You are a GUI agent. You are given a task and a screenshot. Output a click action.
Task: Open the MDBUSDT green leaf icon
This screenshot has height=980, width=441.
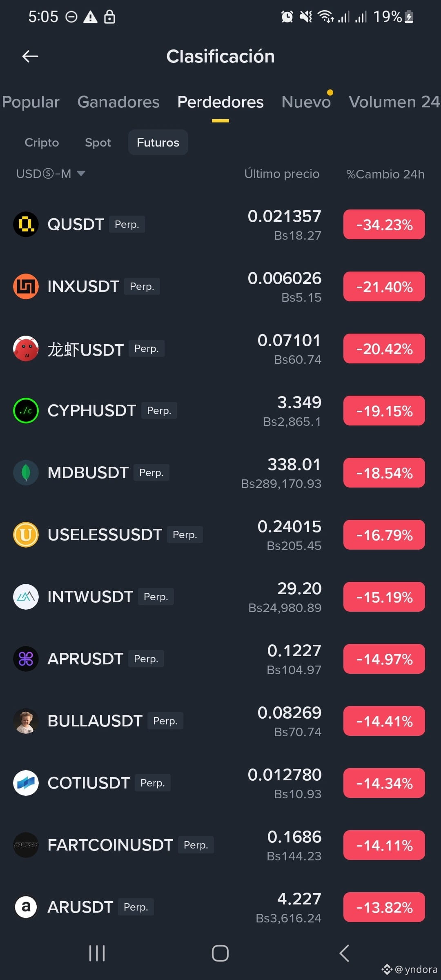tap(26, 472)
